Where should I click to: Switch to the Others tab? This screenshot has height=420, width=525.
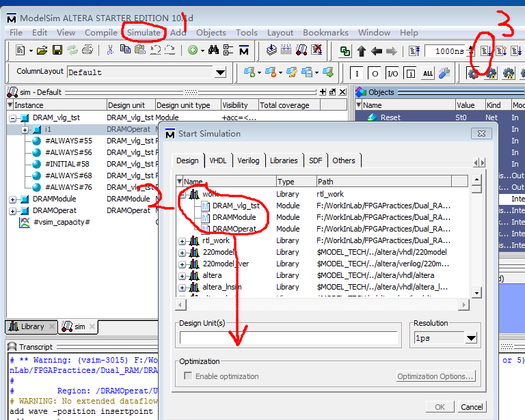click(344, 160)
